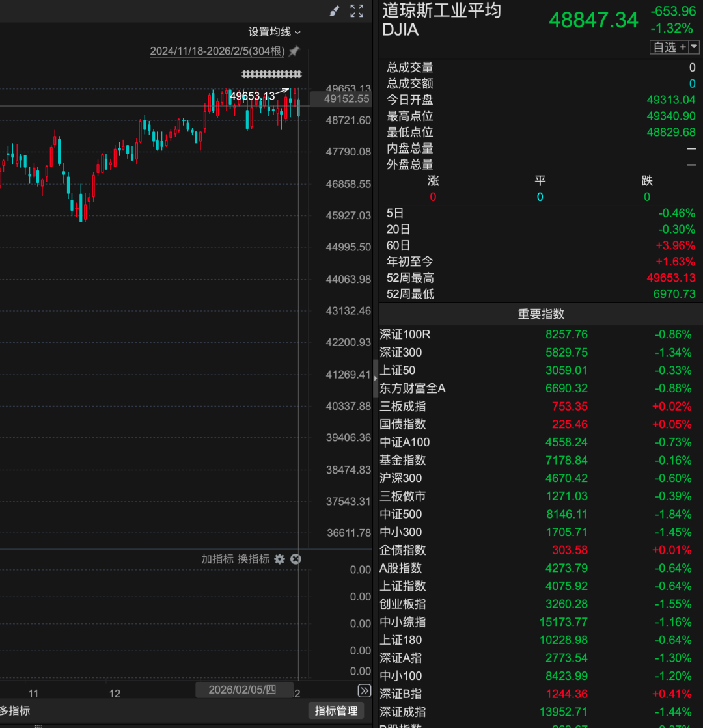Select 国债指数 index row
Image resolution: width=703 pixels, height=728 pixels.
541,424
